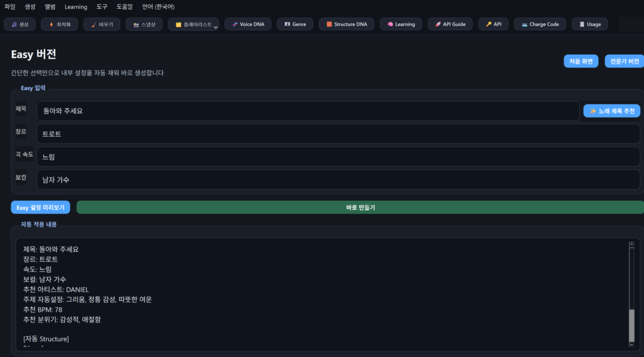Open Structure DNA tool
This screenshot has width=644, height=357.
[x=347, y=25]
